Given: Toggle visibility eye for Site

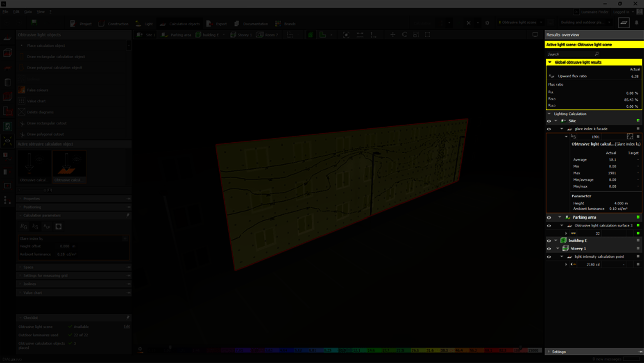Looking at the screenshot, I should click(x=549, y=121).
